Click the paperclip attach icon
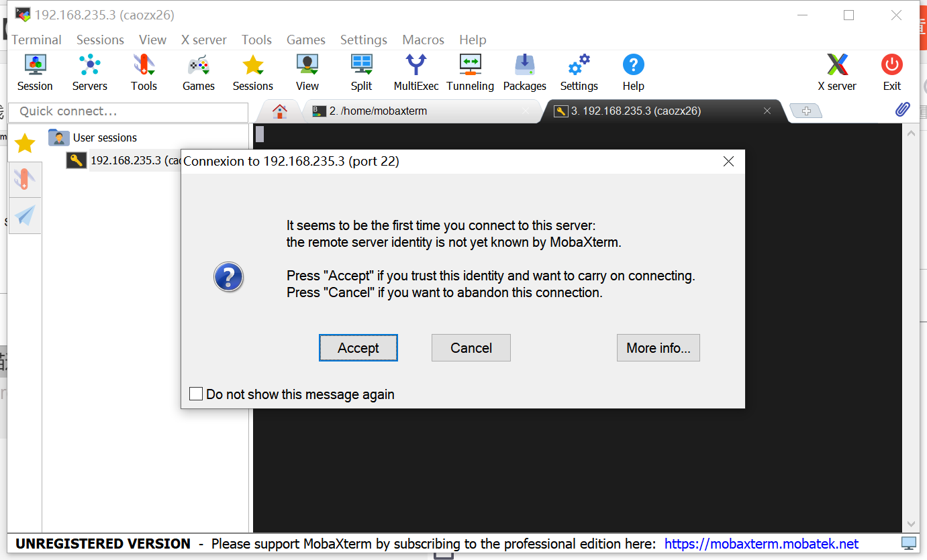 (903, 109)
